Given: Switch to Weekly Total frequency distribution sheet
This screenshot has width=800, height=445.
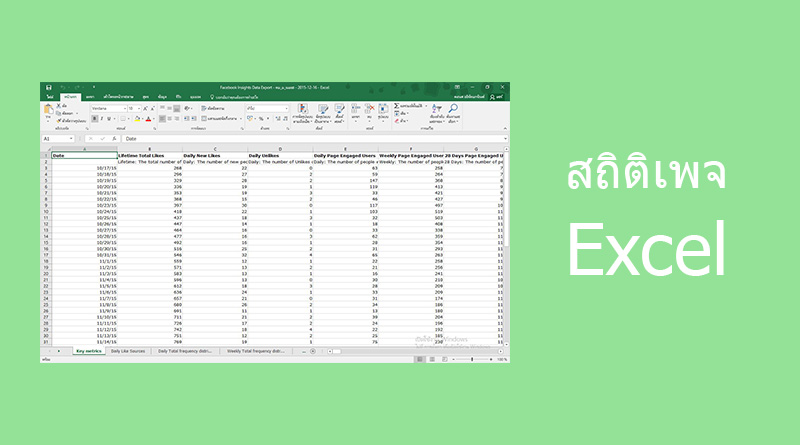Looking at the screenshot, I should [x=256, y=351].
